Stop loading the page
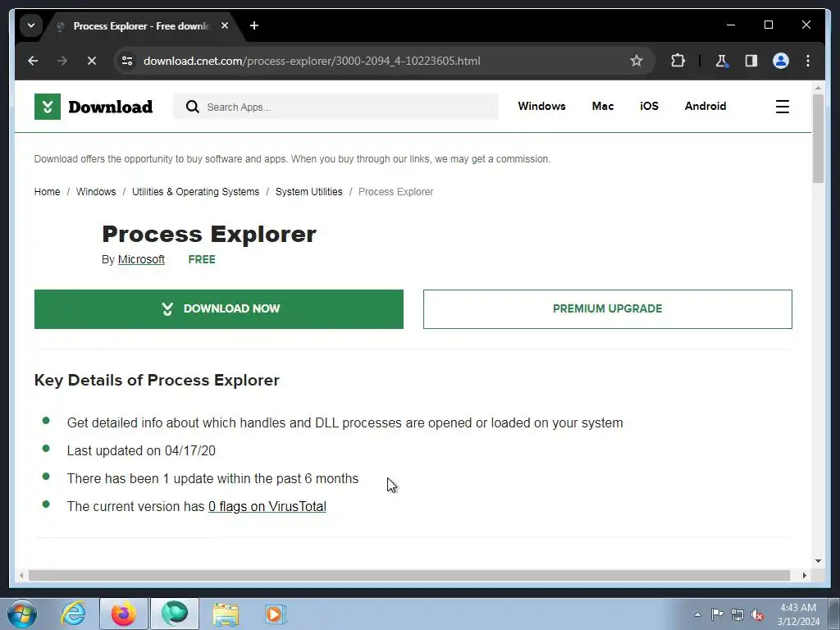Viewport: 840px width, 630px height. pyautogui.click(x=92, y=61)
